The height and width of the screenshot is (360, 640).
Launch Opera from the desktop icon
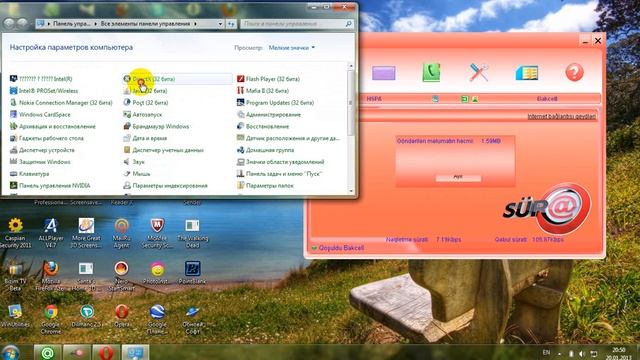click(x=122, y=316)
